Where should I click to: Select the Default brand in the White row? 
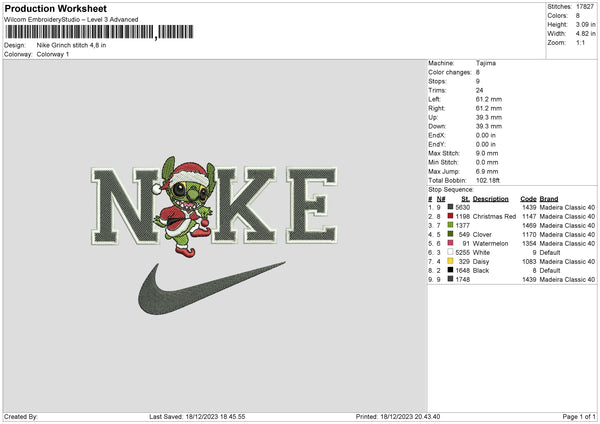(550, 253)
